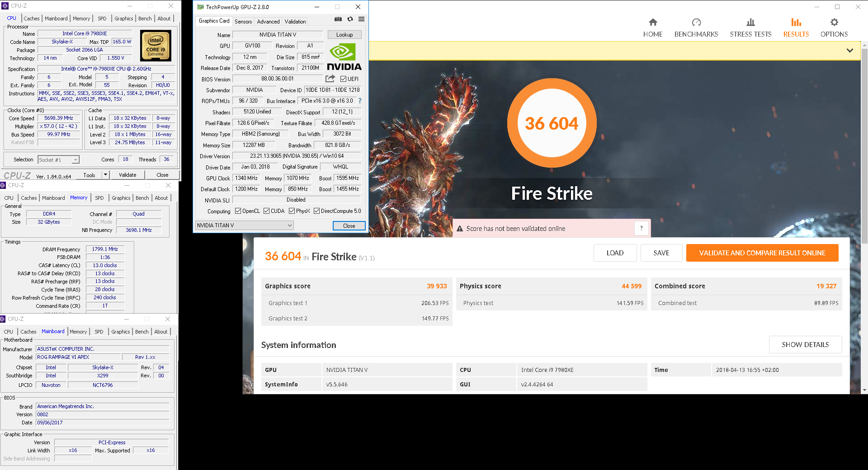Open the Caches tab in the top CPU-Z window
Image resolution: width=868 pixels, height=470 pixels.
coord(32,19)
